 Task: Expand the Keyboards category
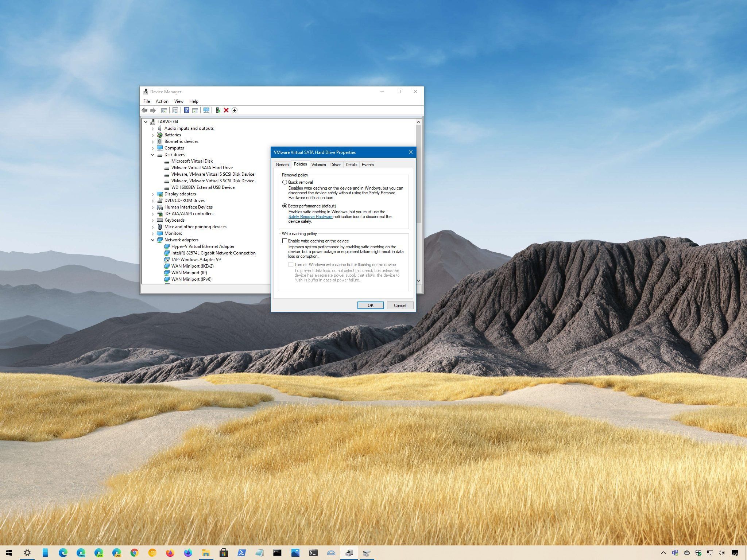click(x=152, y=220)
